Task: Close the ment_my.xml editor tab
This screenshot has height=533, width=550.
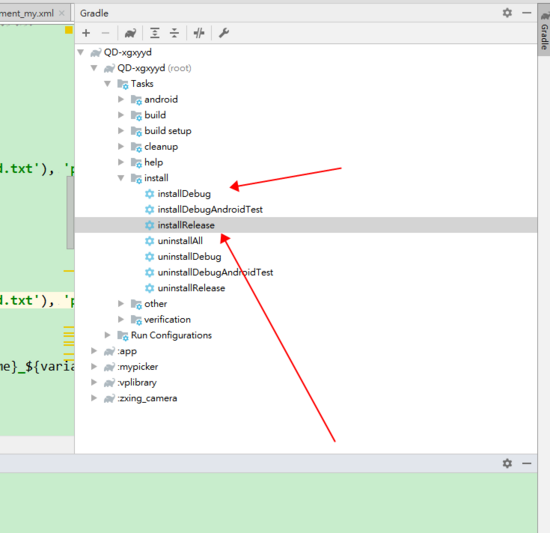Action: (x=62, y=13)
